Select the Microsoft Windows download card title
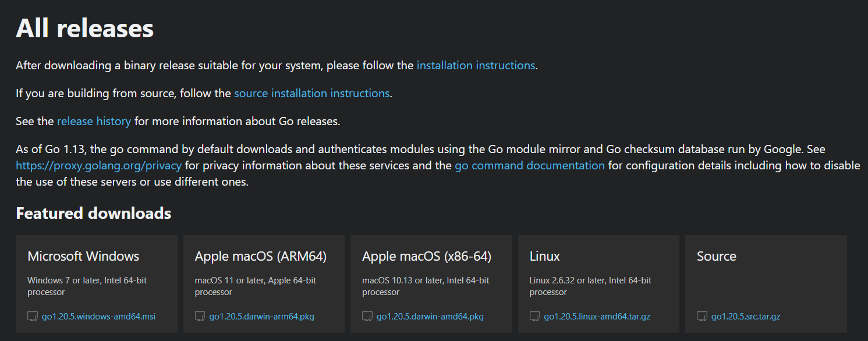Image resolution: width=868 pixels, height=341 pixels. tap(83, 256)
